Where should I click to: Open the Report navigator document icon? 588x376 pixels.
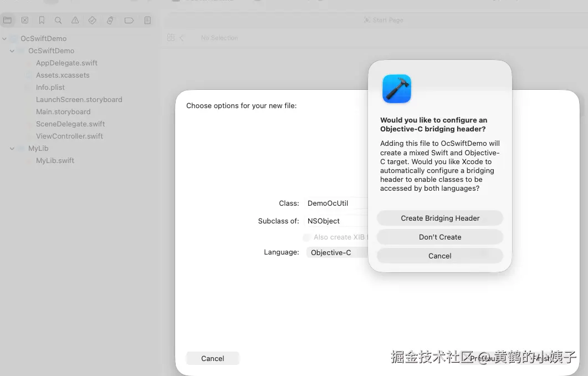147,21
